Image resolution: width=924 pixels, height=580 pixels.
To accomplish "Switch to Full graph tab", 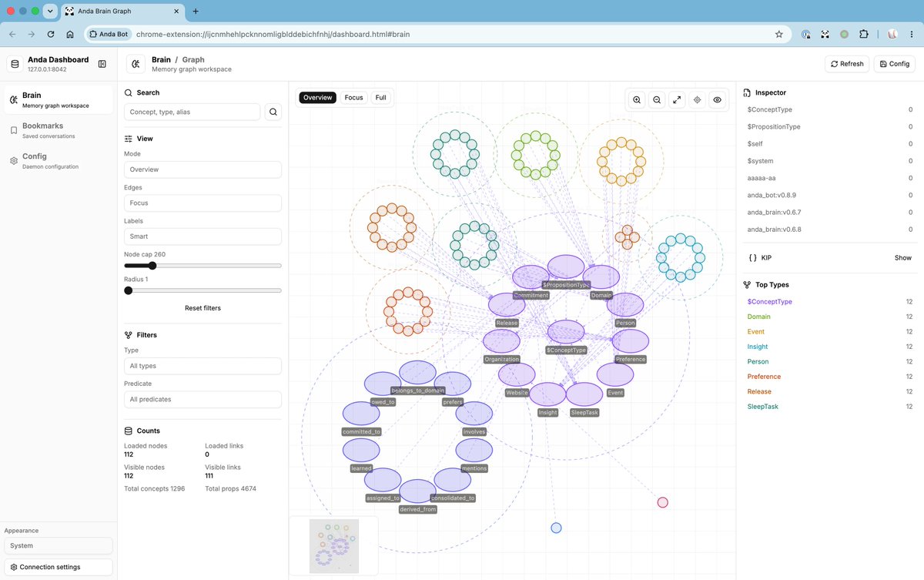I will [x=380, y=98].
